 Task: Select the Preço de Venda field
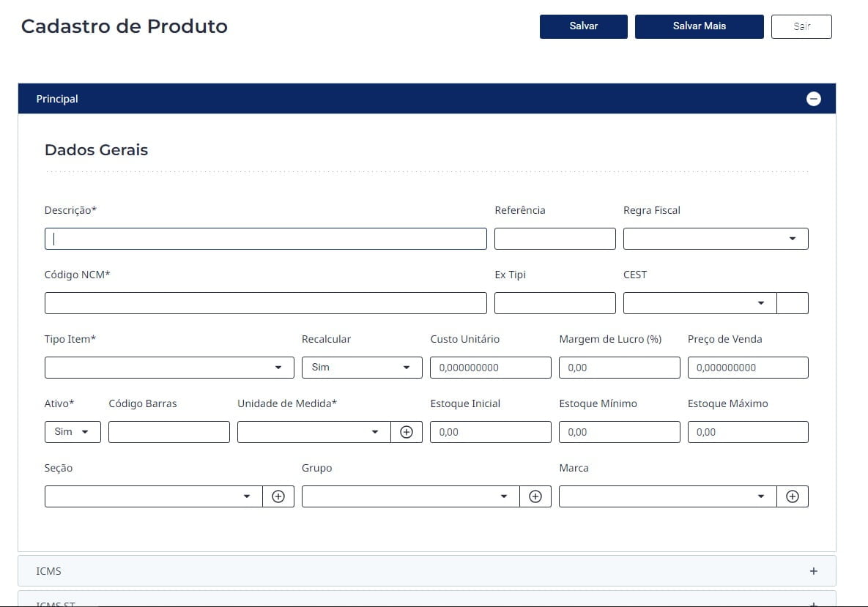[x=747, y=368]
